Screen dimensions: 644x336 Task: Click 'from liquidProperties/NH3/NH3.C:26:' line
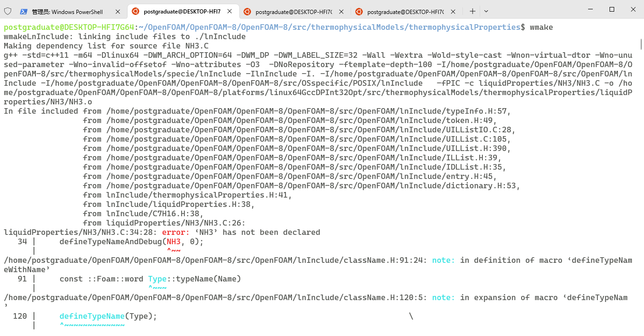164,223
